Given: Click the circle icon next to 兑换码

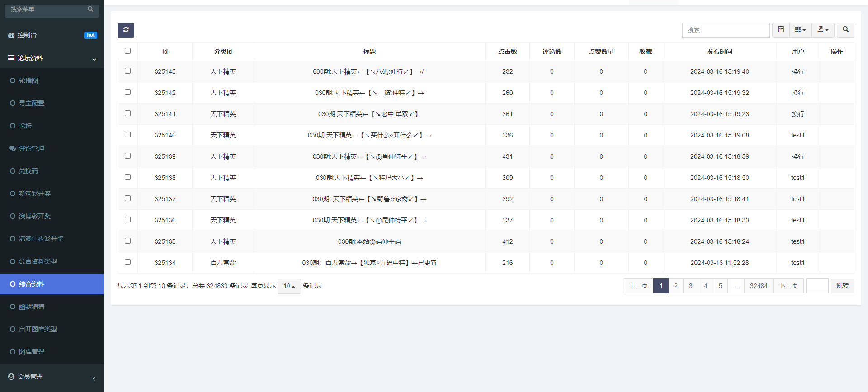Looking at the screenshot, I should (x=13, y=171).
